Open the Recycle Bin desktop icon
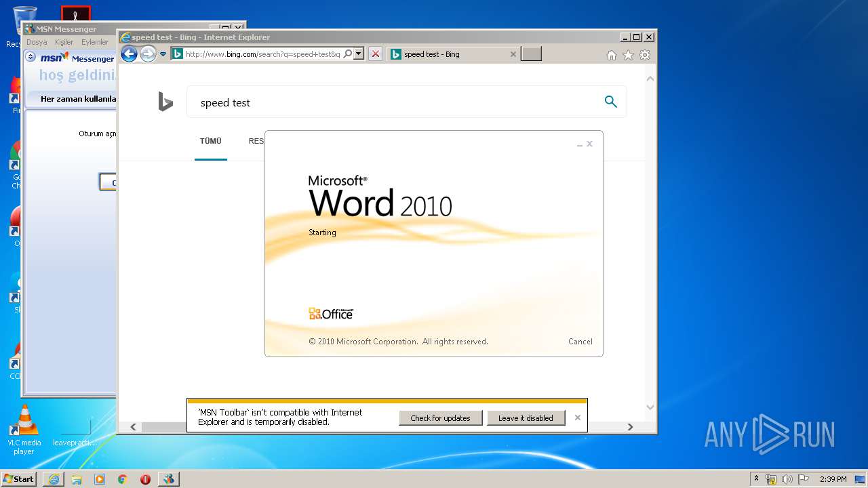 pyautogui.click(x=24, y=26)
